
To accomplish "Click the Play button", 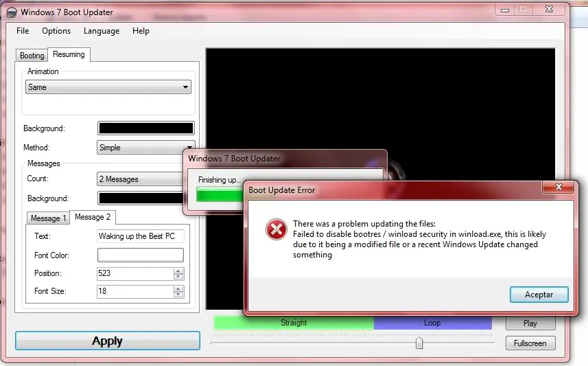I will [530, 323].
